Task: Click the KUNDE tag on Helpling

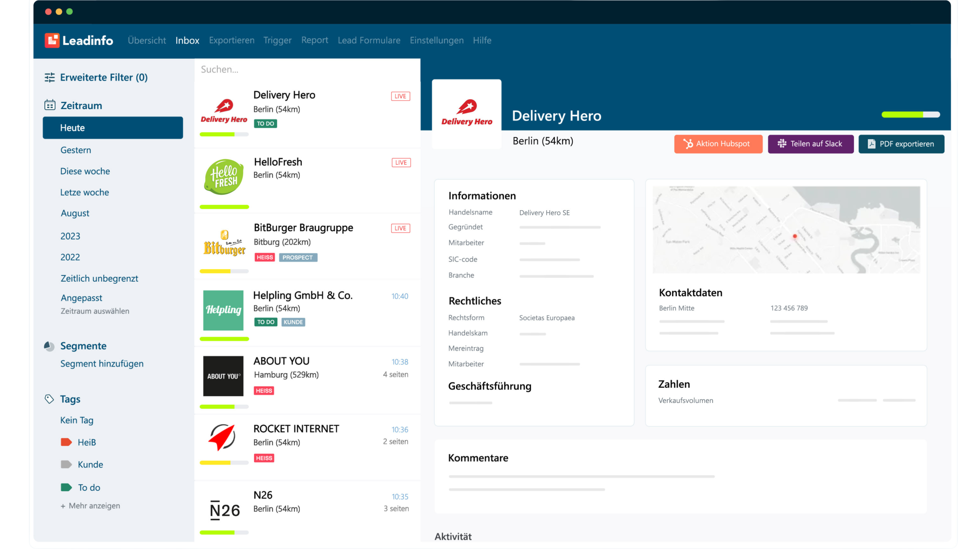Action: [293, 322]
